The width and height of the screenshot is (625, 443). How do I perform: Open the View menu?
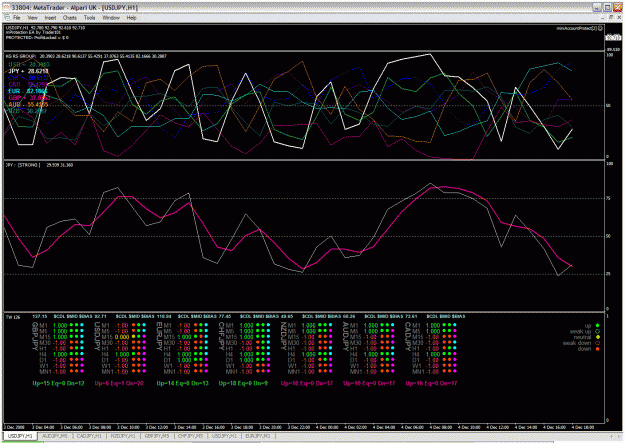tap(32, 18)
